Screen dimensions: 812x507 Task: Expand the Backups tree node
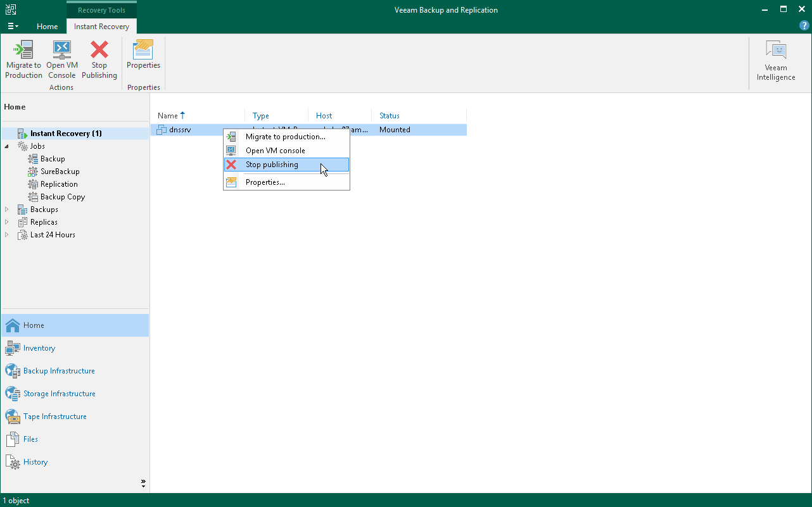[x=6, y=209]
